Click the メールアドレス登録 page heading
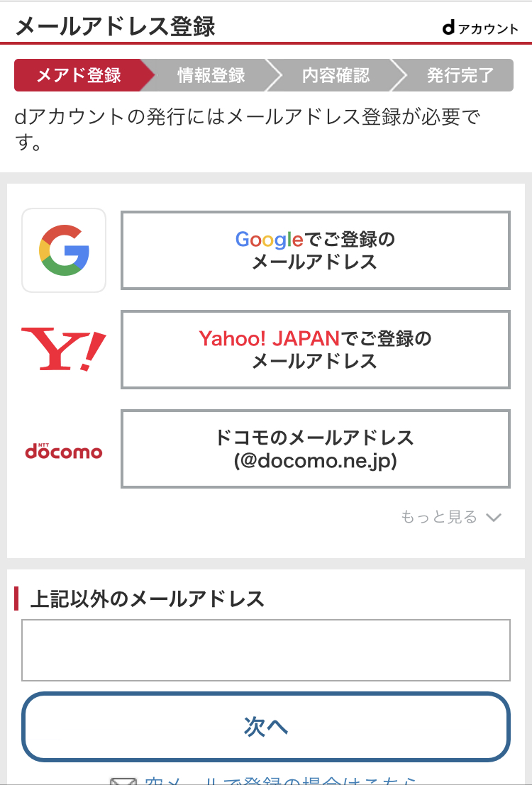532x785 pixels. pyautogui.click(x=115, y=26)
